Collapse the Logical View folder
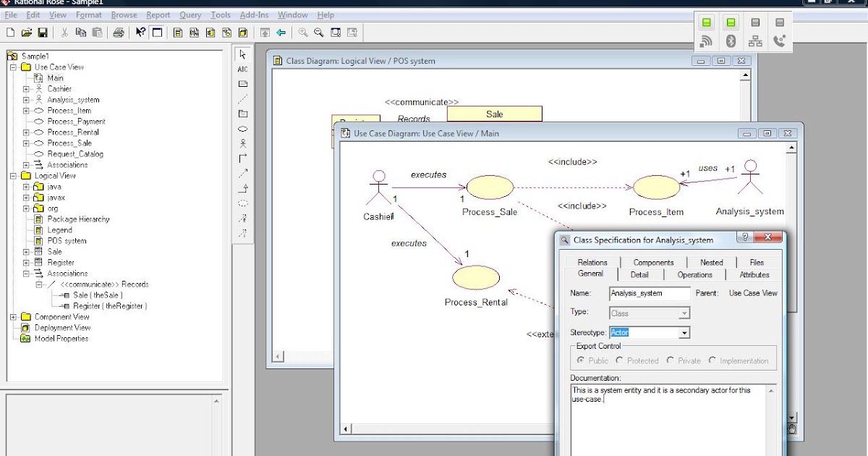Screen dimensions: 868x456 click(12, 175)
